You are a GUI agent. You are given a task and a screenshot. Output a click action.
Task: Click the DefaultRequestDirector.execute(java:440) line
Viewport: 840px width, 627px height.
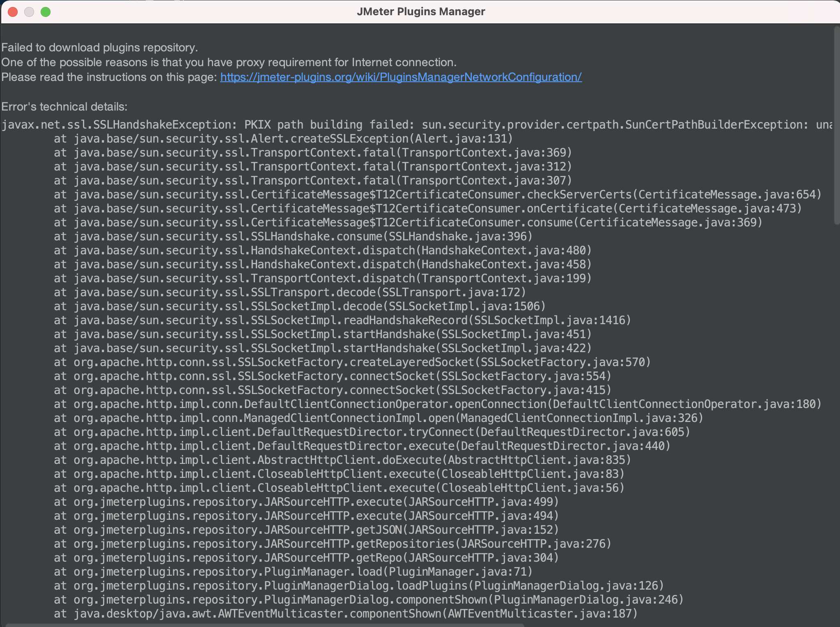(x=362, y=446)
